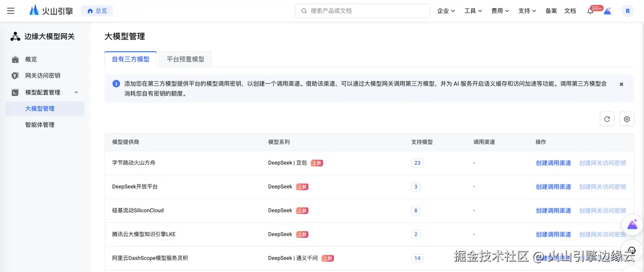Click the 调用渠道 column header

(x=484, y=142)
